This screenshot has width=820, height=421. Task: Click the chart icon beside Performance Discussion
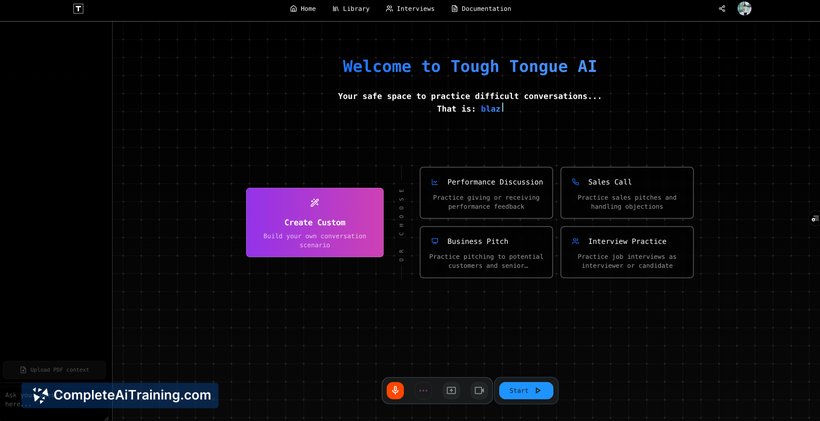[435, 182]
